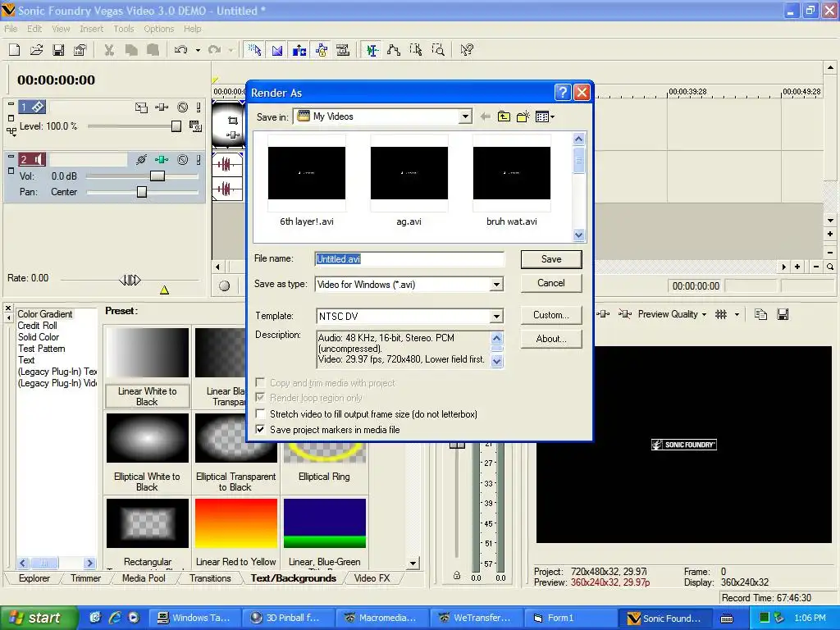Open the Preview Quality dropdown
Image resolution: width=840 pixels, height=630 pixels.
pyautogui.click(x=673, y=314)
